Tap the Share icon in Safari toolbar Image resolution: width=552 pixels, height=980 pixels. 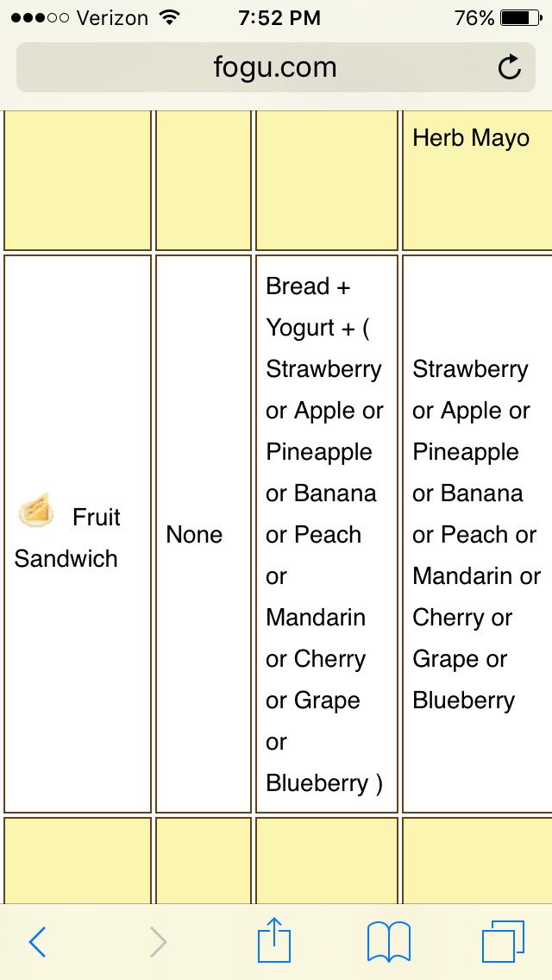coord(274,940)
